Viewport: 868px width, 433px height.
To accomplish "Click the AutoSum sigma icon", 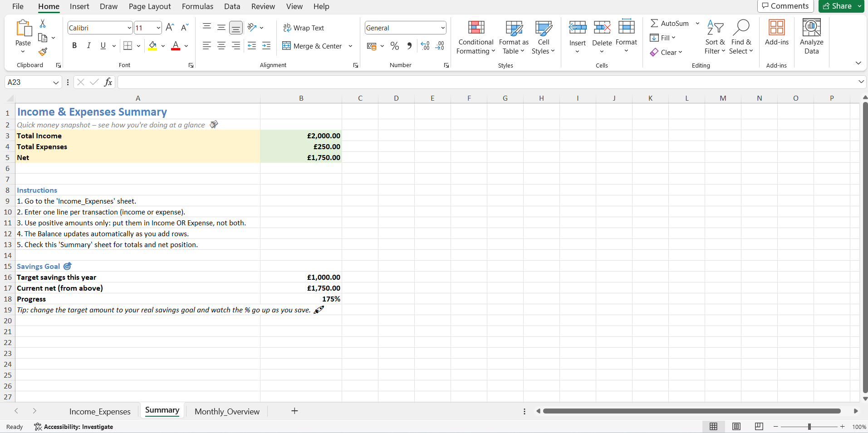I will pyautogui.click(x=654, y=23).
